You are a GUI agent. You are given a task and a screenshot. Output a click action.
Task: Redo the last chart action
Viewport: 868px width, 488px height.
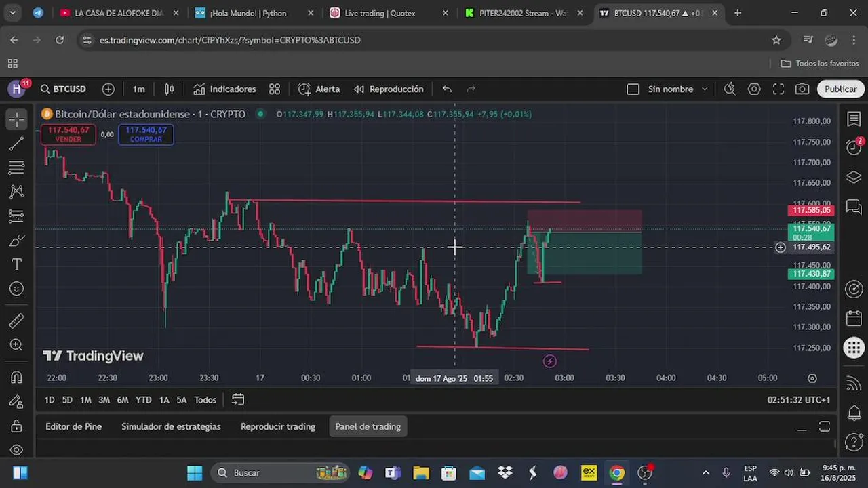471,89
